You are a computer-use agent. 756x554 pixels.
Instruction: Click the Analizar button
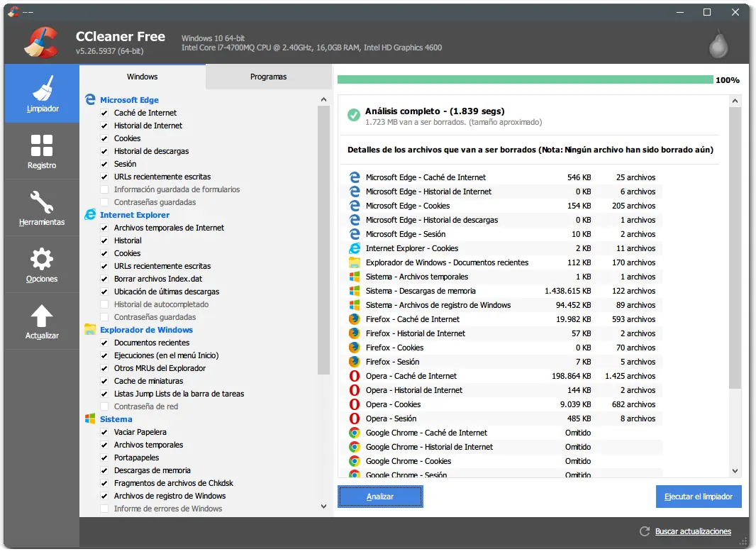[380, 497]
